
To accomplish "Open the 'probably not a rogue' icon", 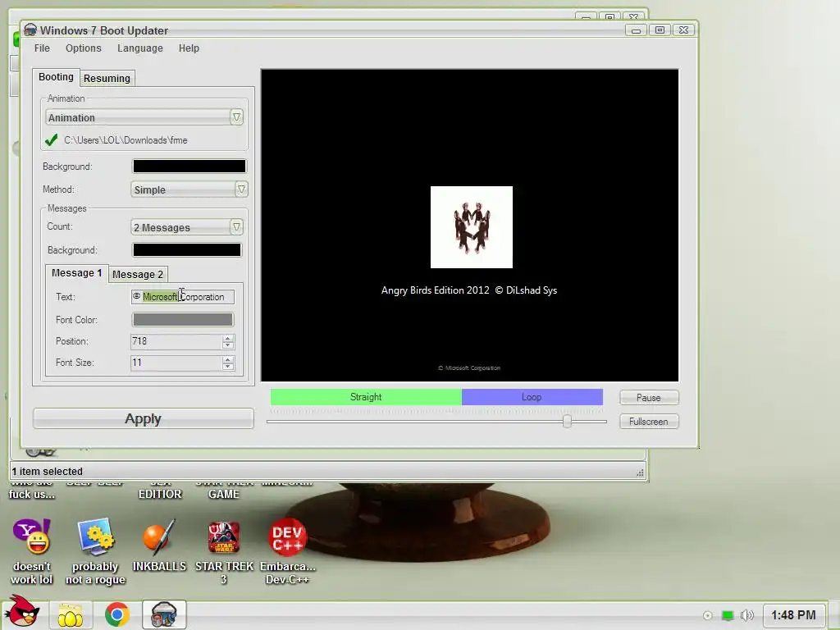I will tap(95, 552).
